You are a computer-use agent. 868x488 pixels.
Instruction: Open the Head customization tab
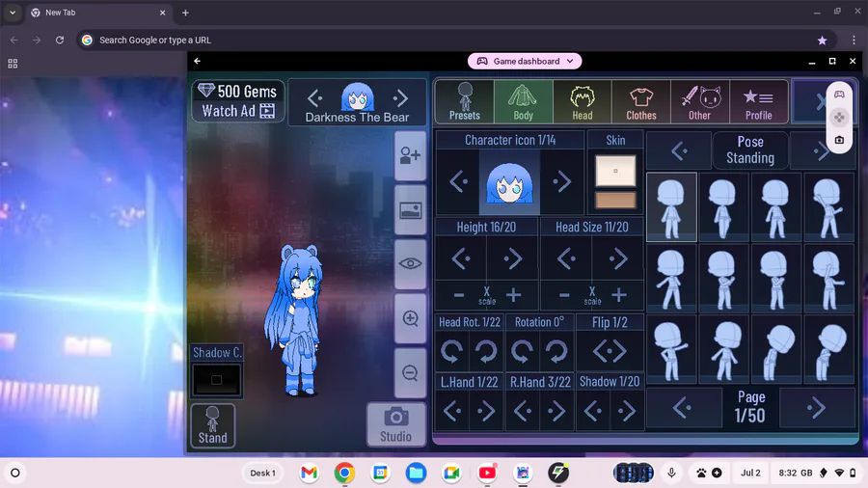coord(582,101)
